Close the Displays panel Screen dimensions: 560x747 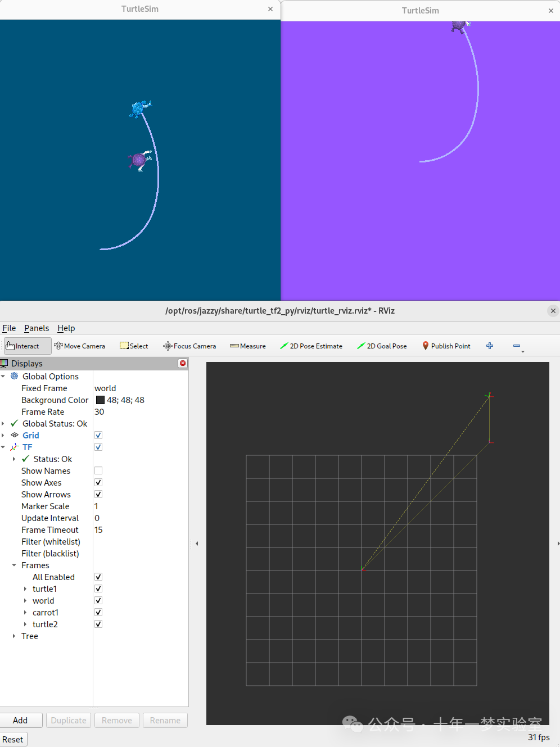point(183,364)
